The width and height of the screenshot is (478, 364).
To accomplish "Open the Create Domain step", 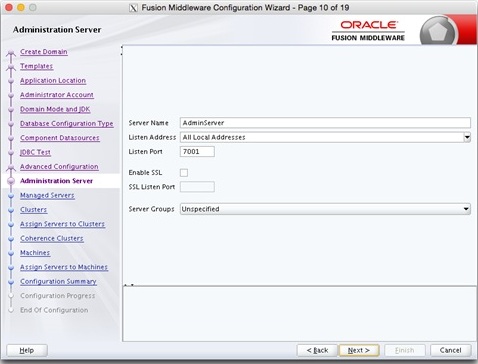I will [44, 52].
